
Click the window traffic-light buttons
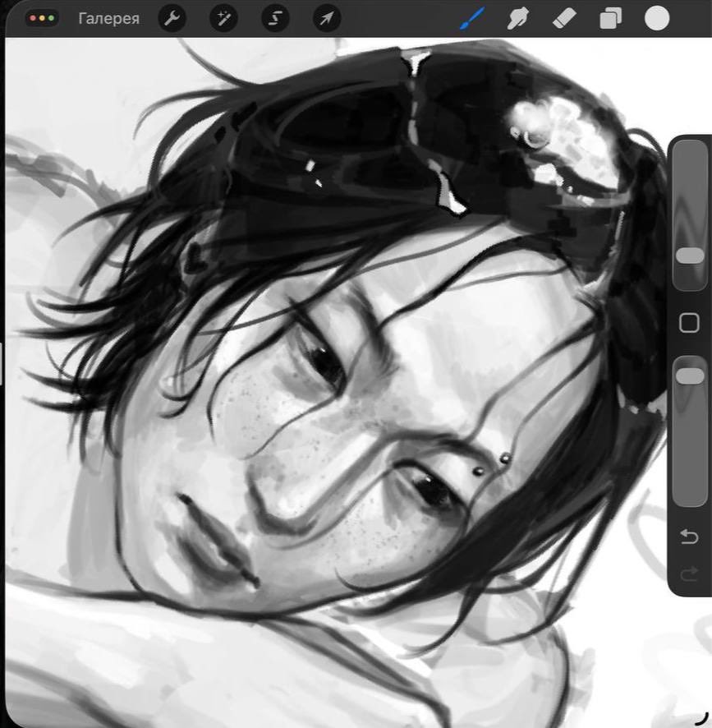42,19
